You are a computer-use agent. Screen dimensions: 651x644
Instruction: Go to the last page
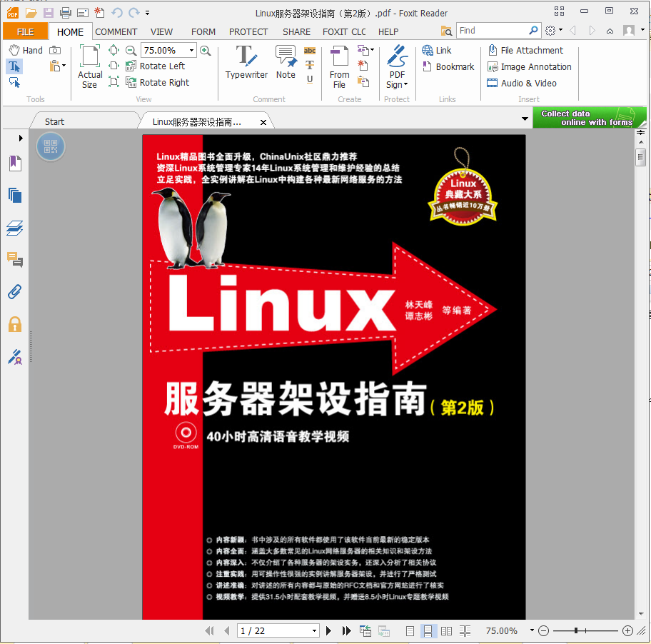346,630
